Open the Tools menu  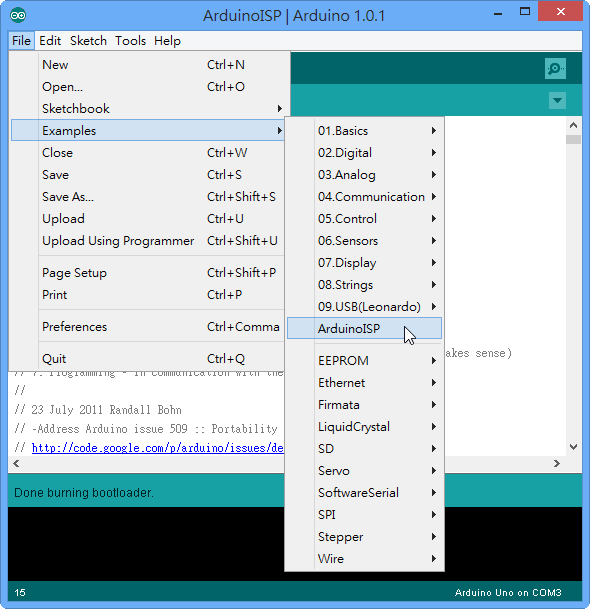coord(130,41)
